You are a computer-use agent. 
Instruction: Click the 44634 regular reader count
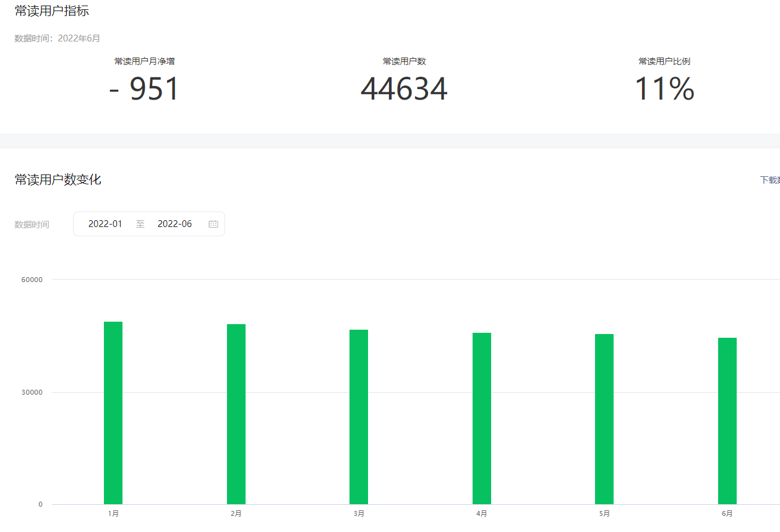(x=404, y=89)
